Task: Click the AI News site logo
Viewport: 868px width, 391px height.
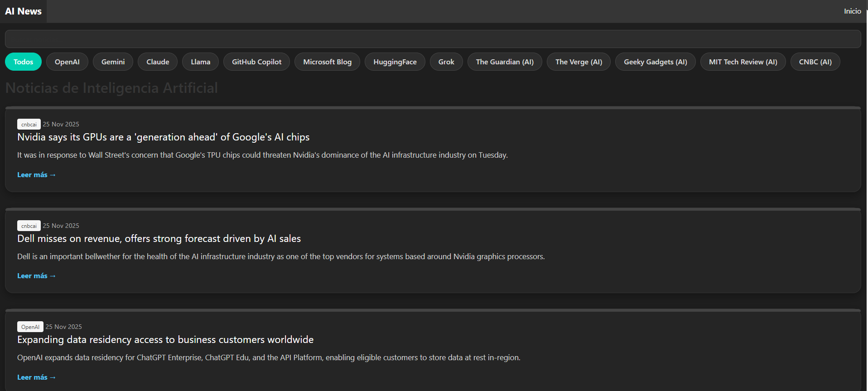Action: 23,11
